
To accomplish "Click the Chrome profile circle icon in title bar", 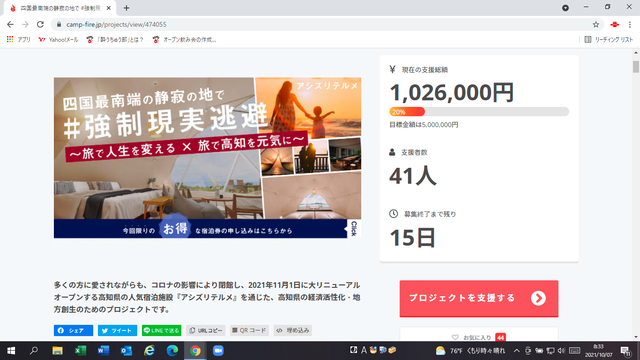I will coord(565,8).
